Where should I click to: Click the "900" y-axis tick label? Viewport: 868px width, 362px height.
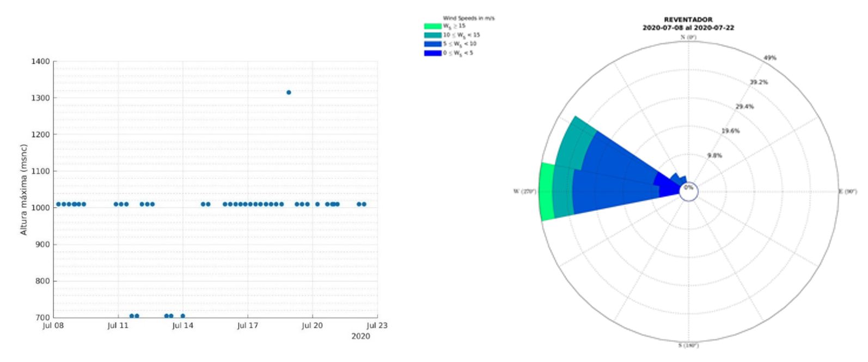point(42,245)
